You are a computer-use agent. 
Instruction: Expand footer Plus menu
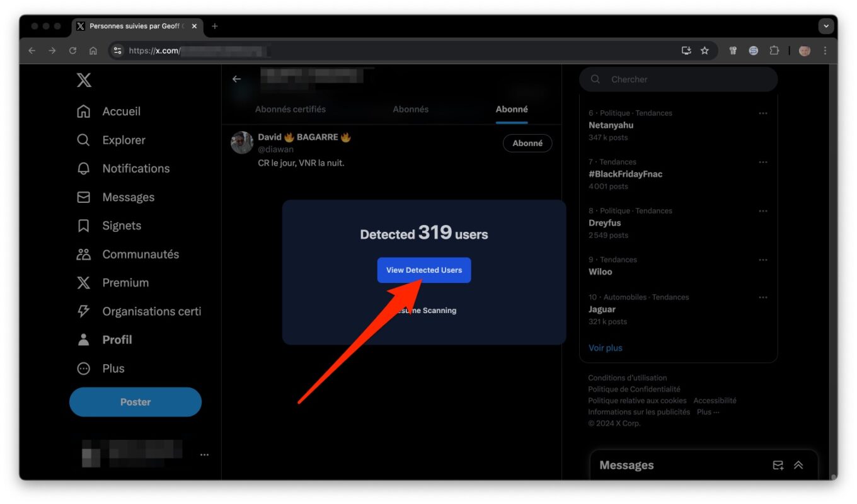tap(708, 412)
